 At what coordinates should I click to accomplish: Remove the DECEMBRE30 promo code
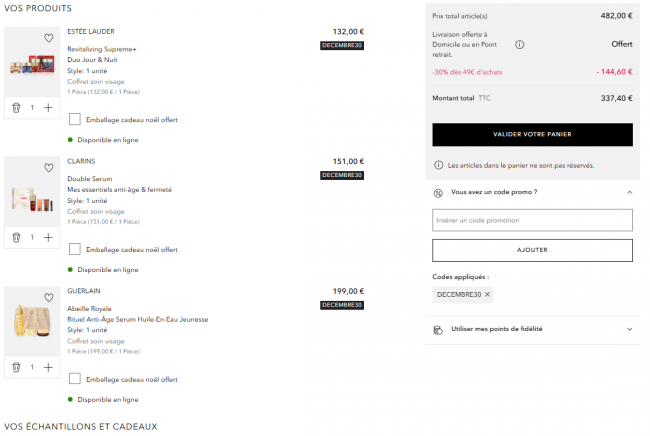click(488, 295)
